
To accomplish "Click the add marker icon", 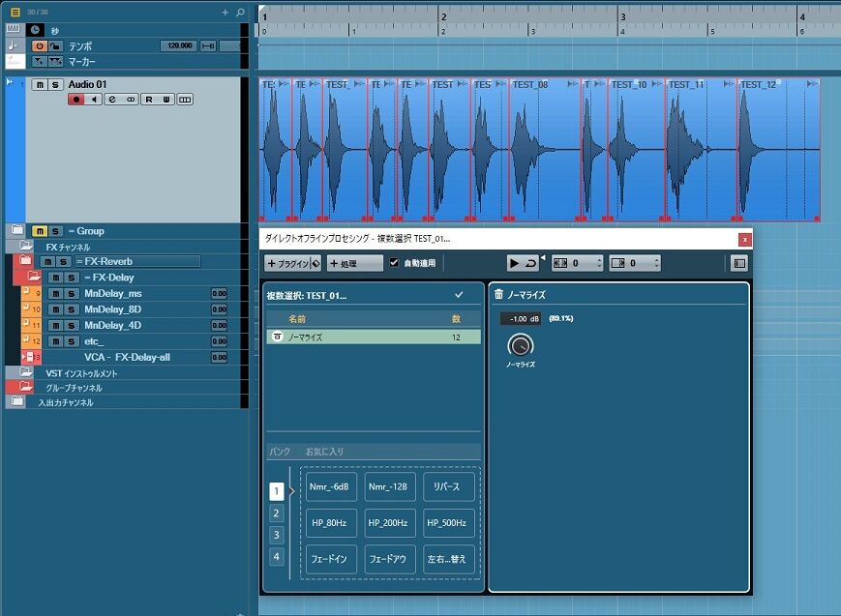I will click(x=40, y=62).
